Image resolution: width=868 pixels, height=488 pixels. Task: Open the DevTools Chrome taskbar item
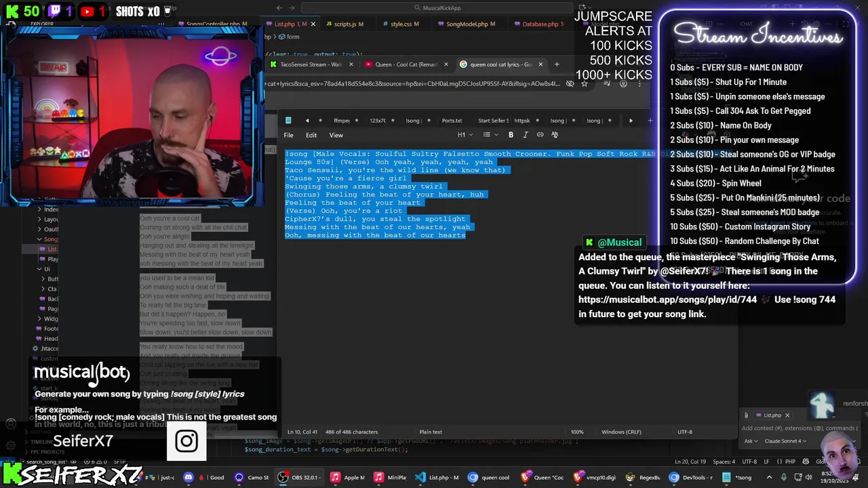pyautogui.click(x=690, y=477)
